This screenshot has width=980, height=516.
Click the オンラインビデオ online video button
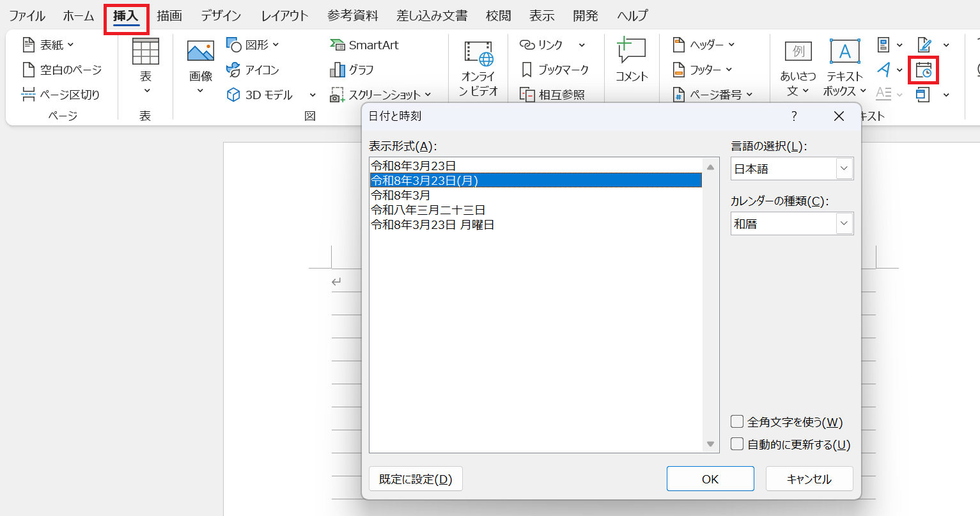pyautogui.click(x=478, y=68)
